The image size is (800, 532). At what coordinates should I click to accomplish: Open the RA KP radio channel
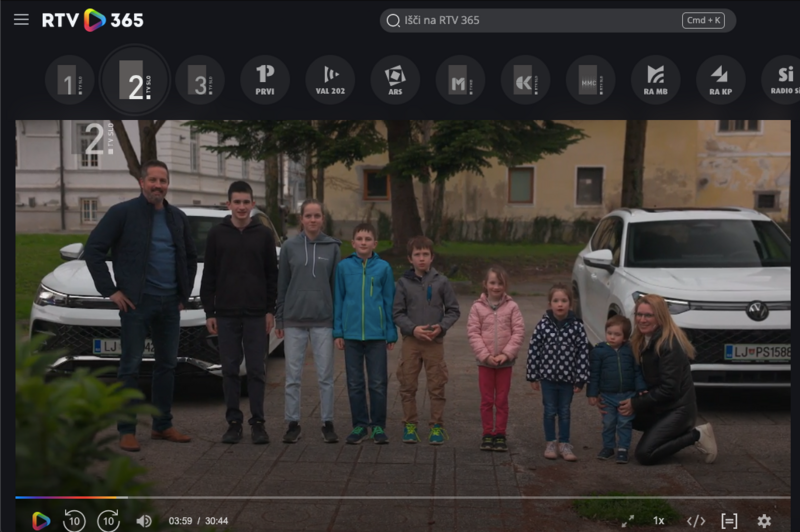tap(720, 80)
